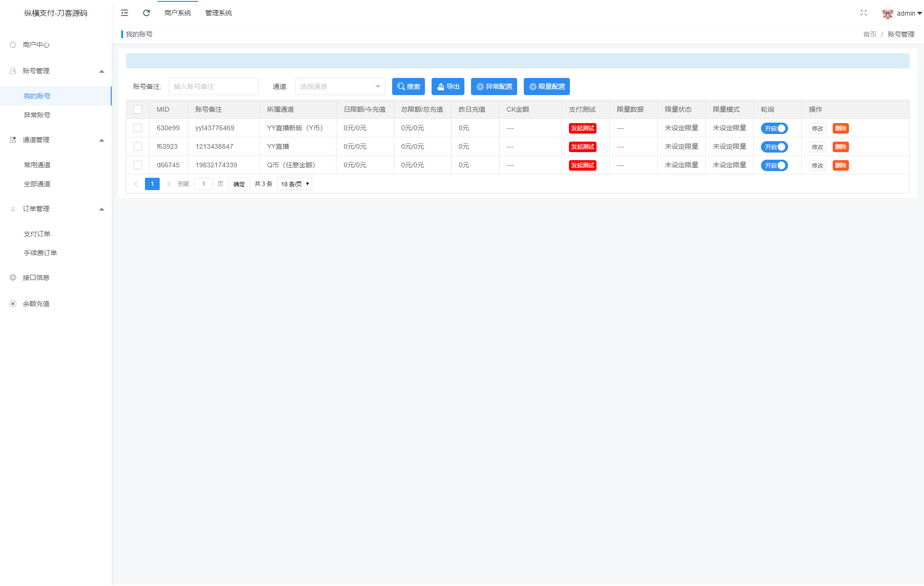Viewport: 924px width, 586px height.
Task: Click the refresh icon in the top bar
Action: point(146,13)
